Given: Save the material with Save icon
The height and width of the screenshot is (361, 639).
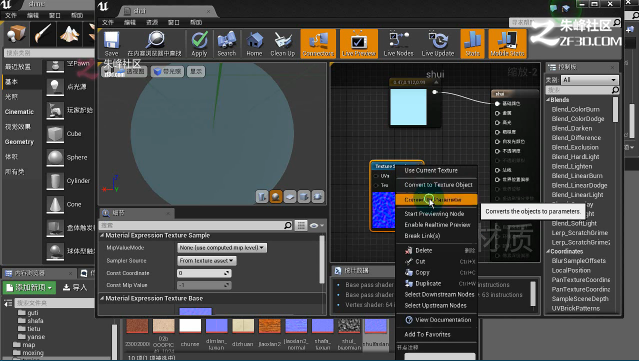Looking at the screenshot, I should [x=111, y=44].
